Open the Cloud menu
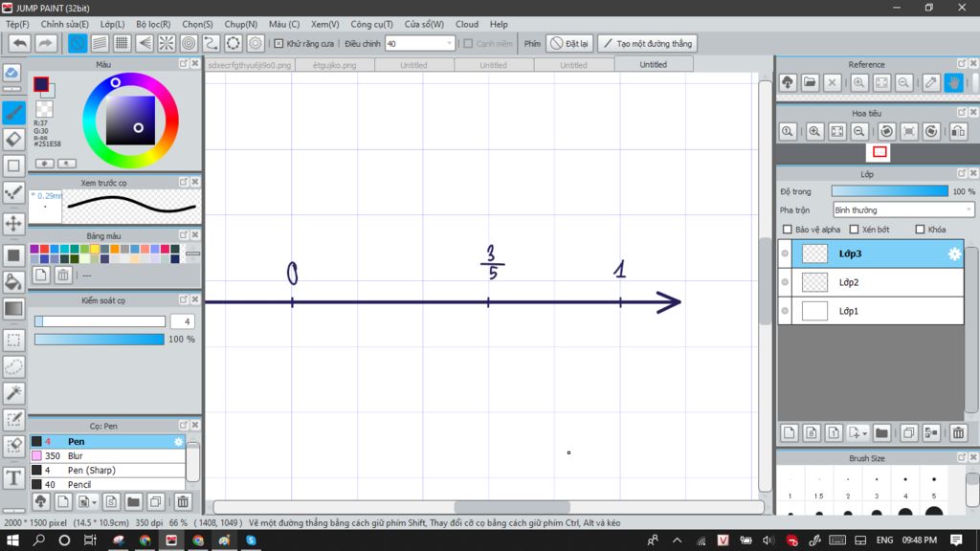This screenshot has height=551, width=980. coord(467,24)
